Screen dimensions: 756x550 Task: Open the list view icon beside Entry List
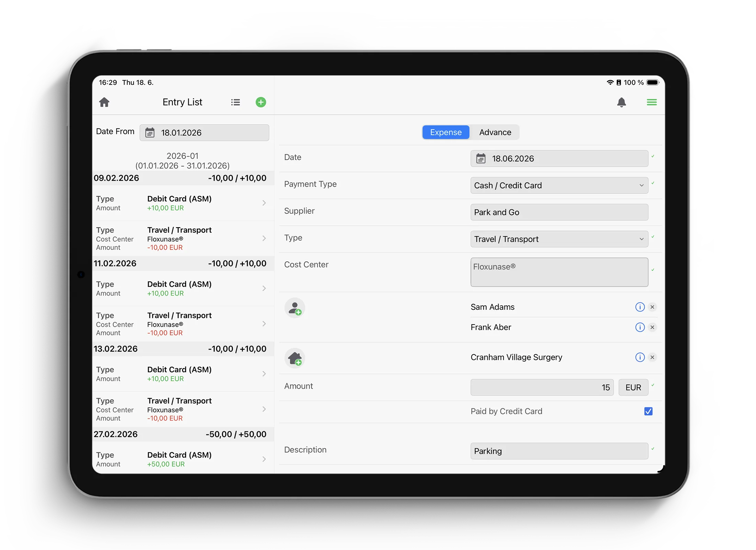tap(235, 102)
